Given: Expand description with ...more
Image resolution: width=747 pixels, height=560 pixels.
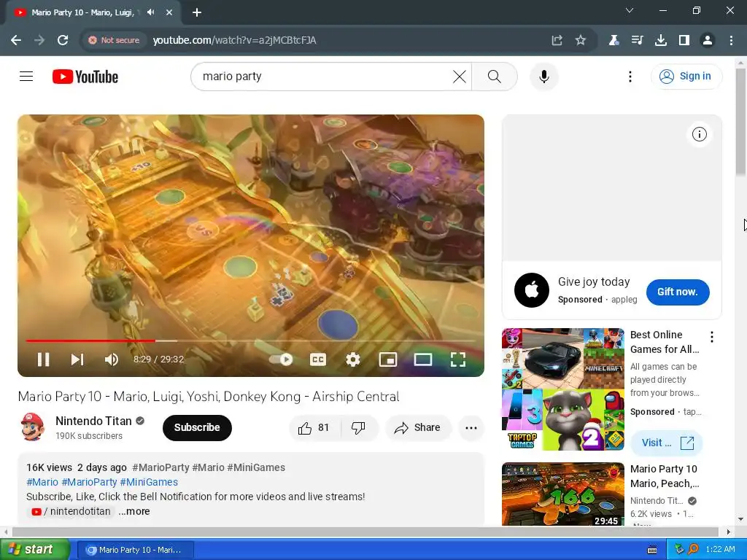Looking at the screenshot, I should click(134, 511).
